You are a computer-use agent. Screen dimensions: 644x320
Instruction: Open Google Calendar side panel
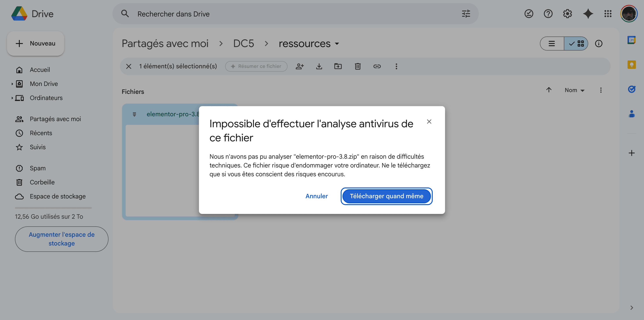coord(631,40)
